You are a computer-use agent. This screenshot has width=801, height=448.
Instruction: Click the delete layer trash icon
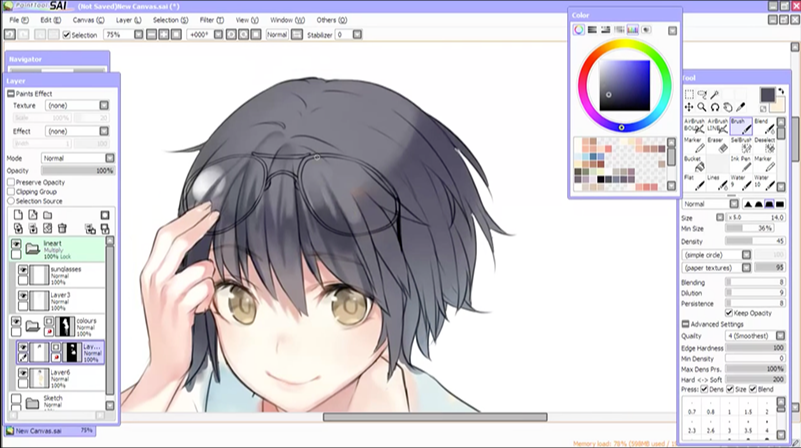click(x=61, y=229)
